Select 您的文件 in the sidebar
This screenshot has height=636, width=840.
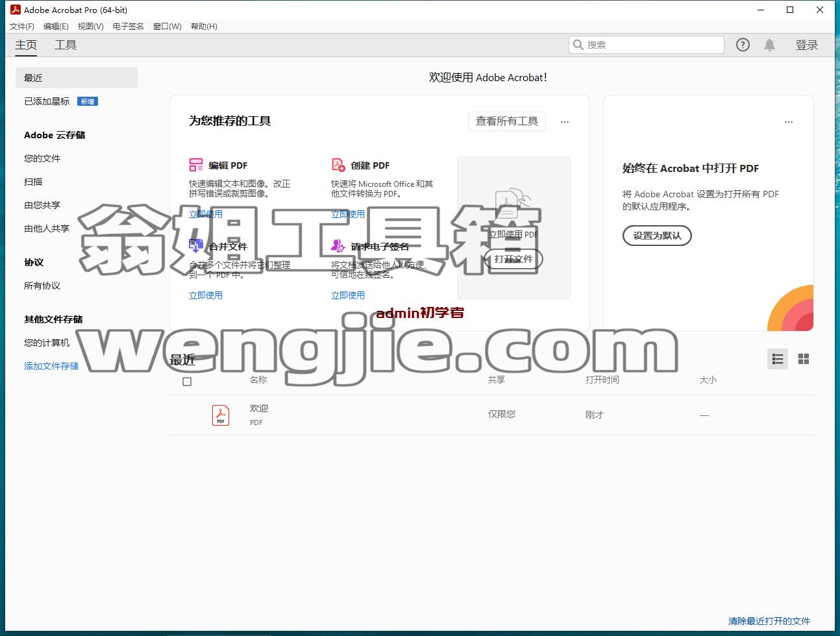click(42, 158)
